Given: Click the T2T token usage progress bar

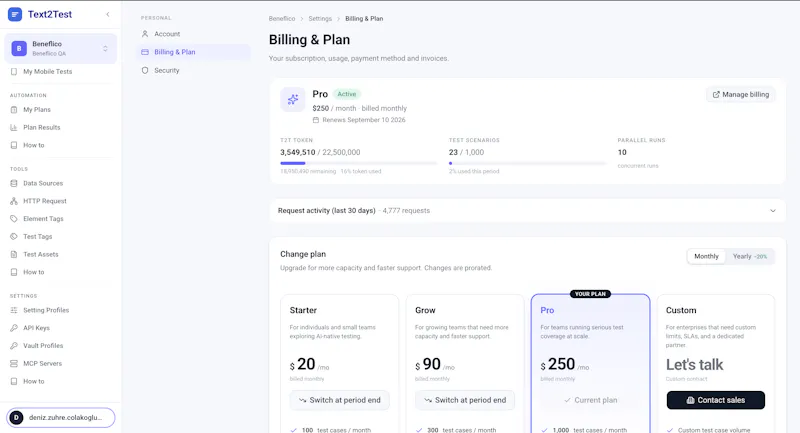Looking at the screenshot, I should pyautogui.click(x=359, y=163).
